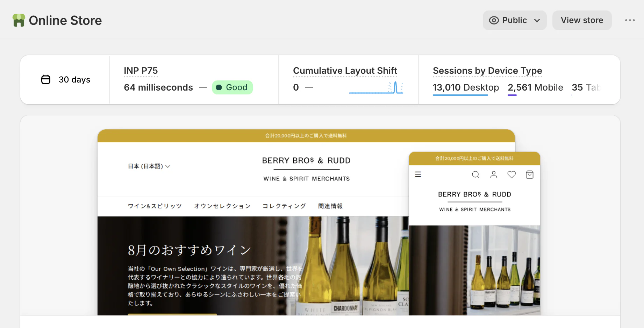Open the 関連情報 menu item

(330, 206)
